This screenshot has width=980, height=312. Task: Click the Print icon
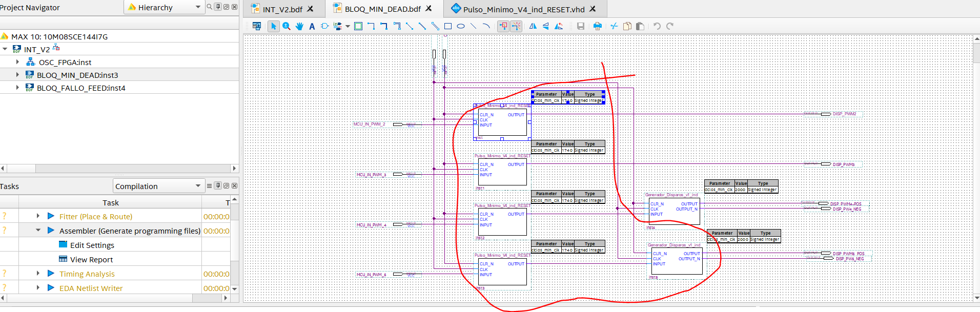pos(598,26)
